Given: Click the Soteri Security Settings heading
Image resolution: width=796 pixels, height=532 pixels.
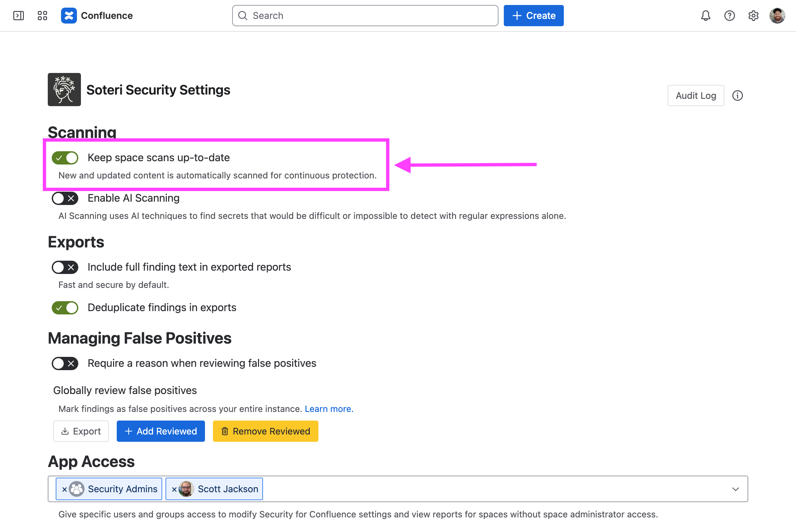Looking at the screenshot, I should point(158,90).
